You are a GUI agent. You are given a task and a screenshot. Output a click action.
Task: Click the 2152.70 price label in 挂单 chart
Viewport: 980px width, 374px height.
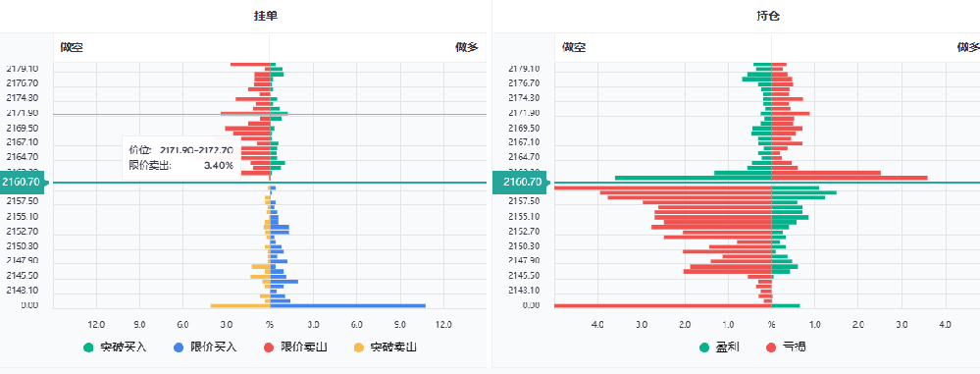point(22,232)
